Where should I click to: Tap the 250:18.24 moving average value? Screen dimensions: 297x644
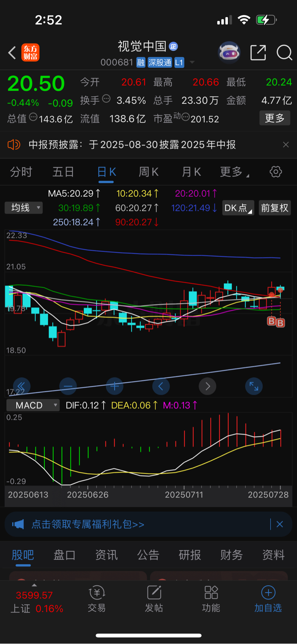[x=77, y=222]
